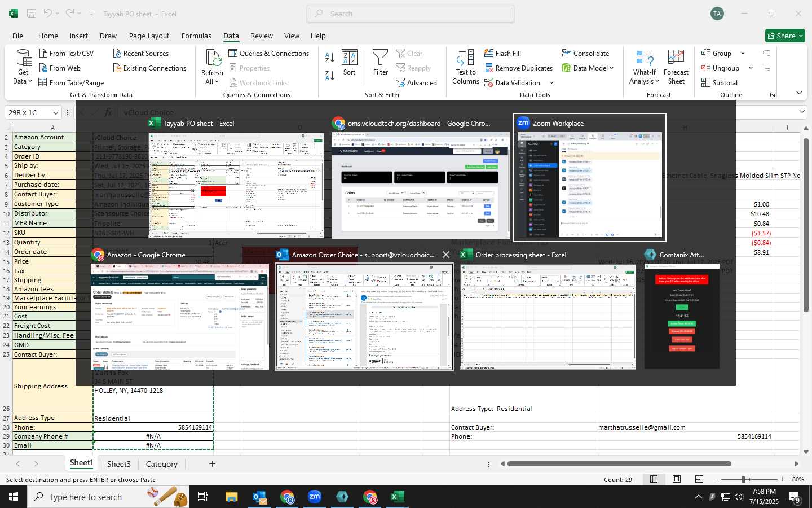Open Customize Quick Access Toolbar dropdown
This screenshot has width=812, height=508.
[91, 14]
